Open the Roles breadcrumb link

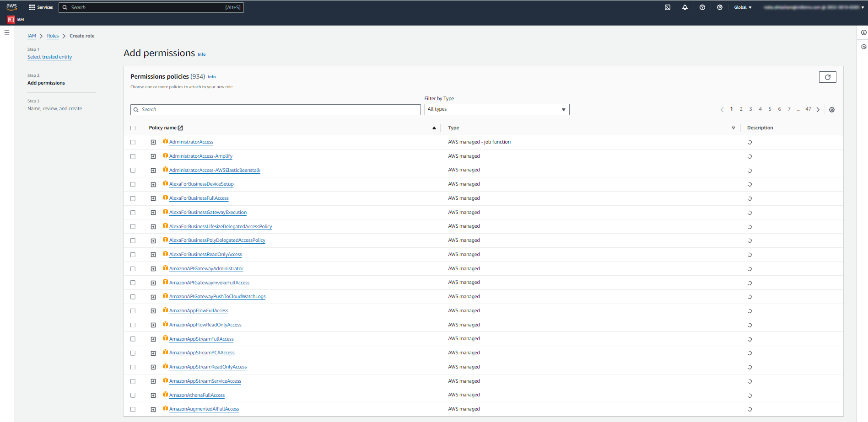pos(53,36)
